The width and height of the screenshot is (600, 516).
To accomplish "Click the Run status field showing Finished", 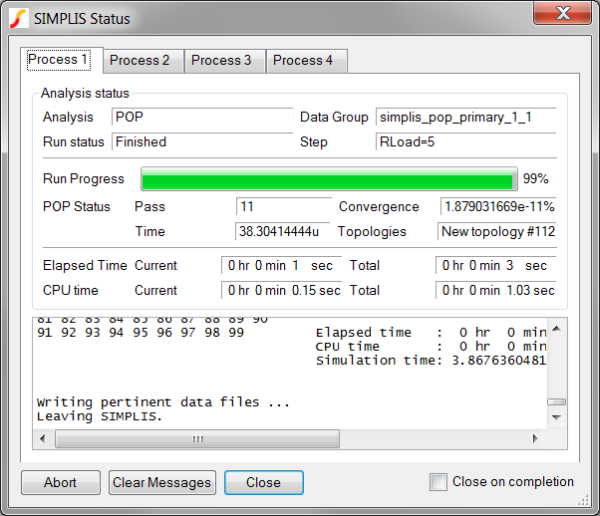I will click(x=202, y=142).
